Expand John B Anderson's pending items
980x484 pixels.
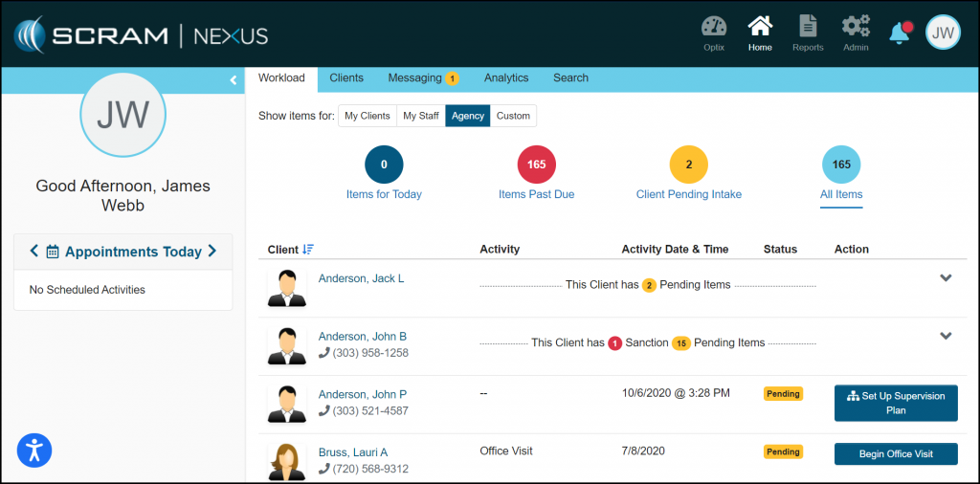[946, 336]
